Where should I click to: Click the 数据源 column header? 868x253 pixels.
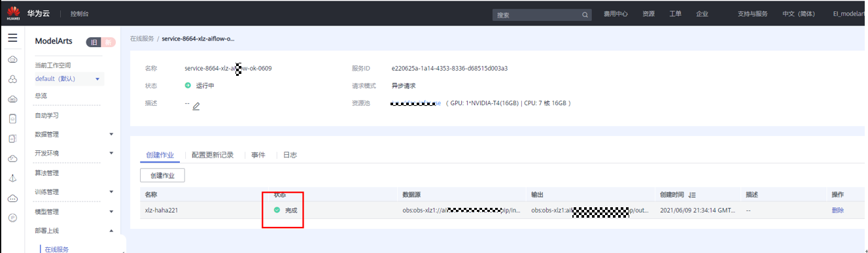coord(411,195)
